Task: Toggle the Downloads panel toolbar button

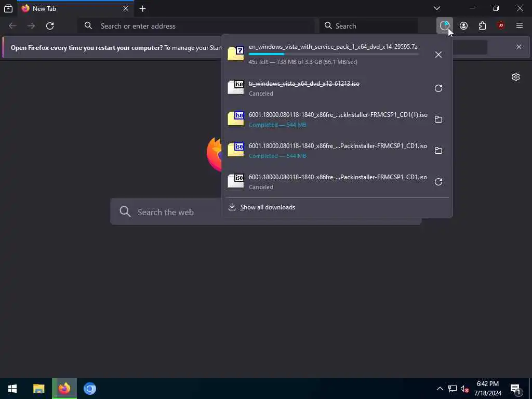Action: [x=445, y=26]
